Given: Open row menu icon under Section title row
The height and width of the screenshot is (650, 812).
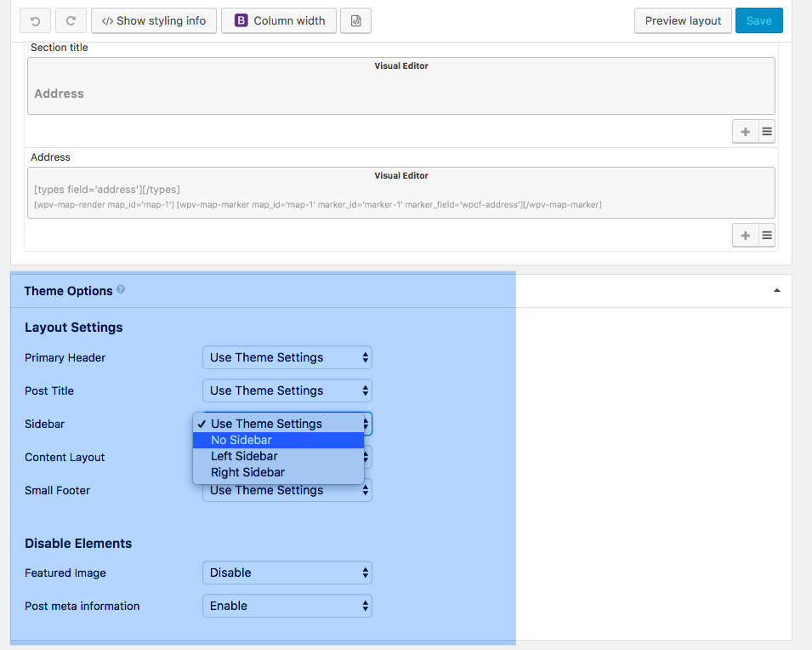Looking at the screenshot, I should point(767,132).
